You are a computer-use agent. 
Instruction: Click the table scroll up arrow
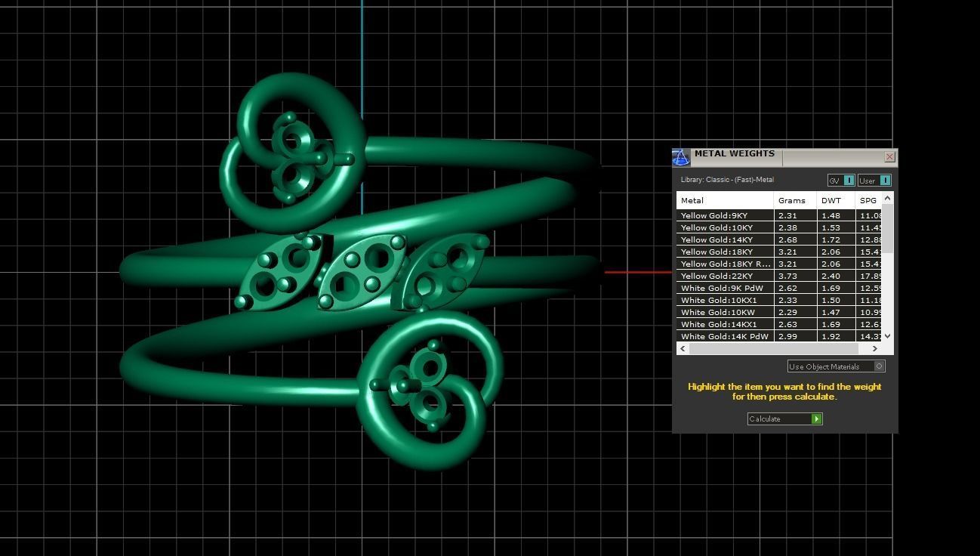click(x=888, y=198)
